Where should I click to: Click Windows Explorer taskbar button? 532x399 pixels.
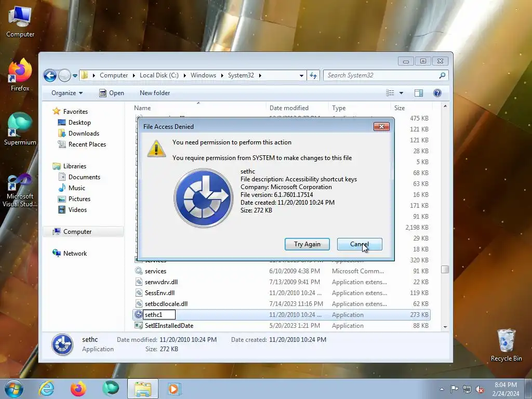tap(143, 389)
